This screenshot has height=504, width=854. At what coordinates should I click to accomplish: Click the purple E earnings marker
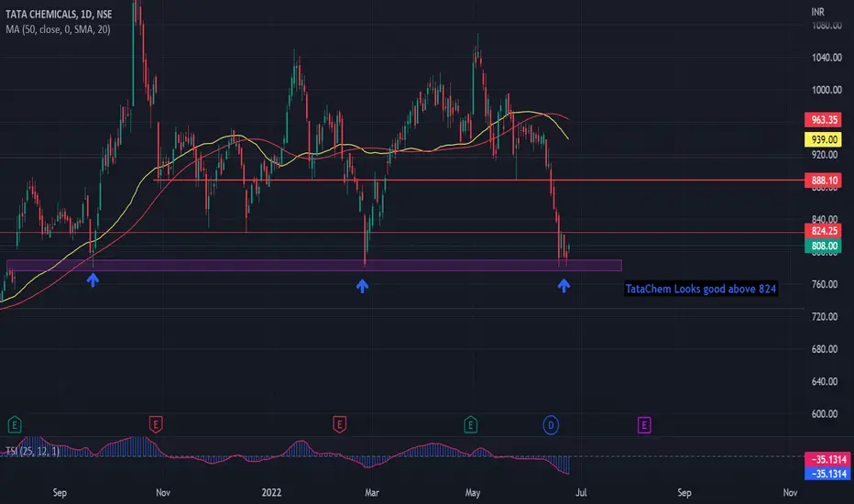pos(644,425)
